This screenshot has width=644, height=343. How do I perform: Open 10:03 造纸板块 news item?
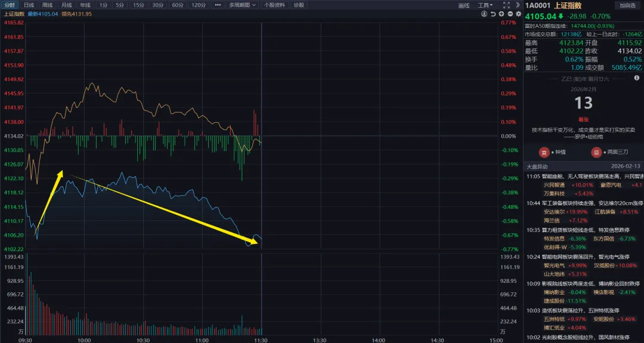[573, 311]
